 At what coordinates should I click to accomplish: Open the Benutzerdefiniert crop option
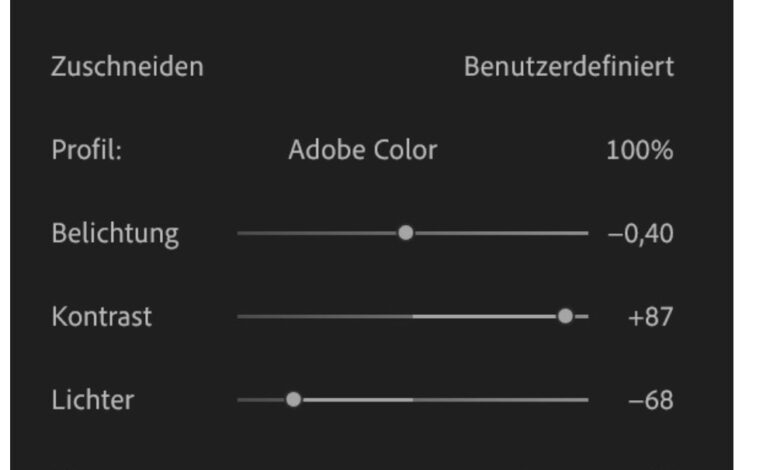click(568, 68)
